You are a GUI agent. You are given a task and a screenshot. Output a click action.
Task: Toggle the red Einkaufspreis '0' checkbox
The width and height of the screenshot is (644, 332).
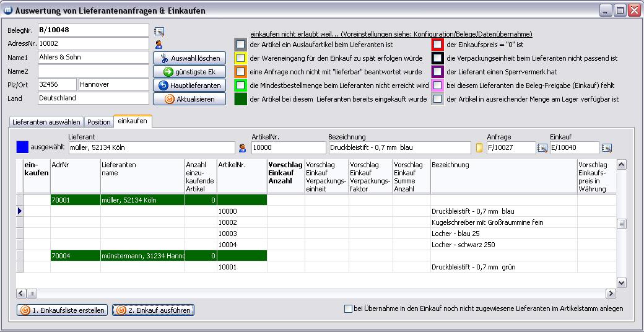pos(438,45)
